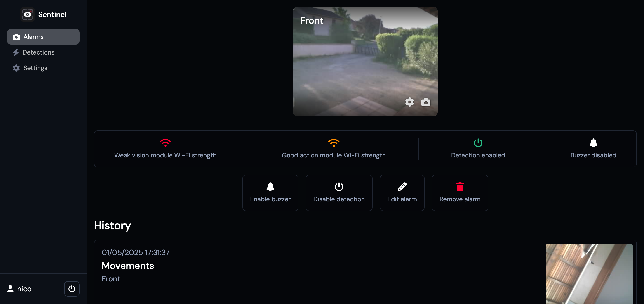Open the Movements history snapshot thumbnail
Viewport: 644px width, 304px height.
[x=589, y=274]
